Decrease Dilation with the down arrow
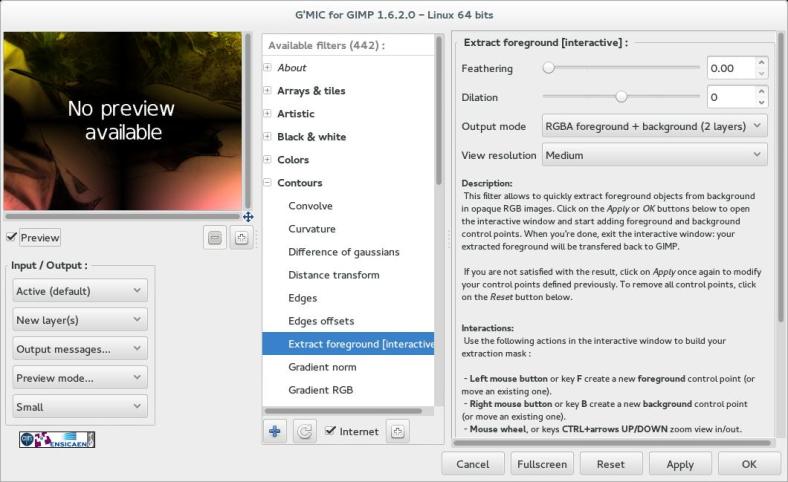788x482 pixels. tap(761, 103)
